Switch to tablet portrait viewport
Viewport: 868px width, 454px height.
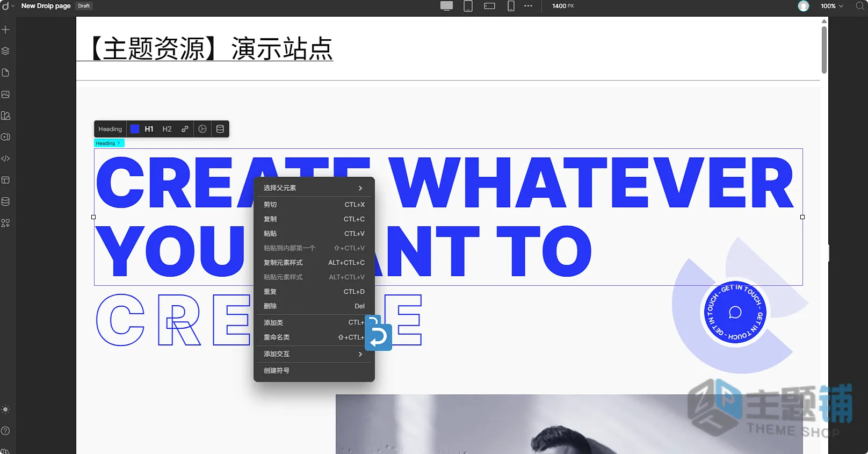click(x=468, y=6)
